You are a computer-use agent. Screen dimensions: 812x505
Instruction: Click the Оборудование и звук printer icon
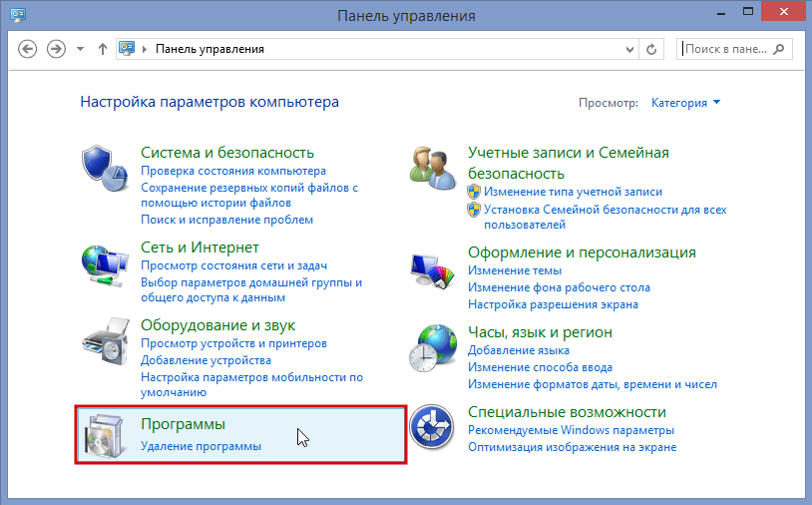[x=106, y=342]
